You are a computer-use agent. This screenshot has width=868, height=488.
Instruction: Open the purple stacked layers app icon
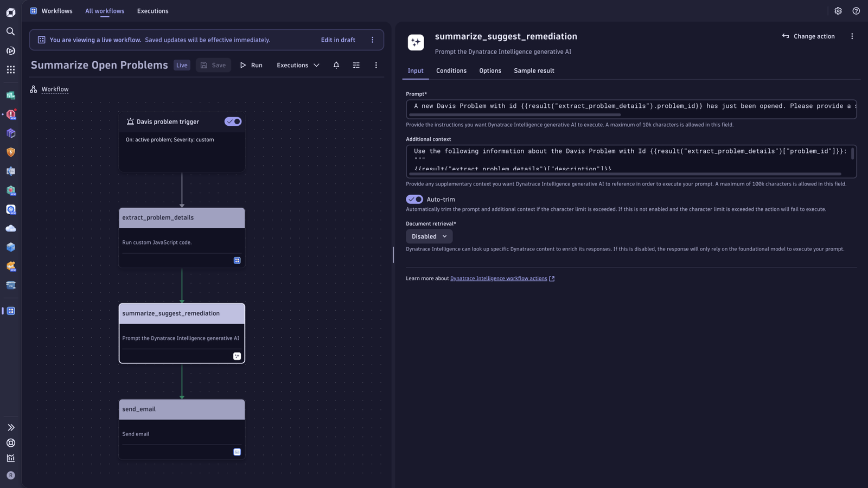pyautogui.click(x=11, y=133)
